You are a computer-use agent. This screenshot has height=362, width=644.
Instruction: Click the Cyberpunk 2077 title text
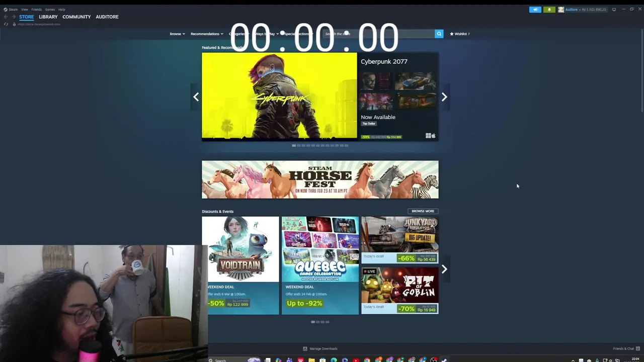point(384,61)
